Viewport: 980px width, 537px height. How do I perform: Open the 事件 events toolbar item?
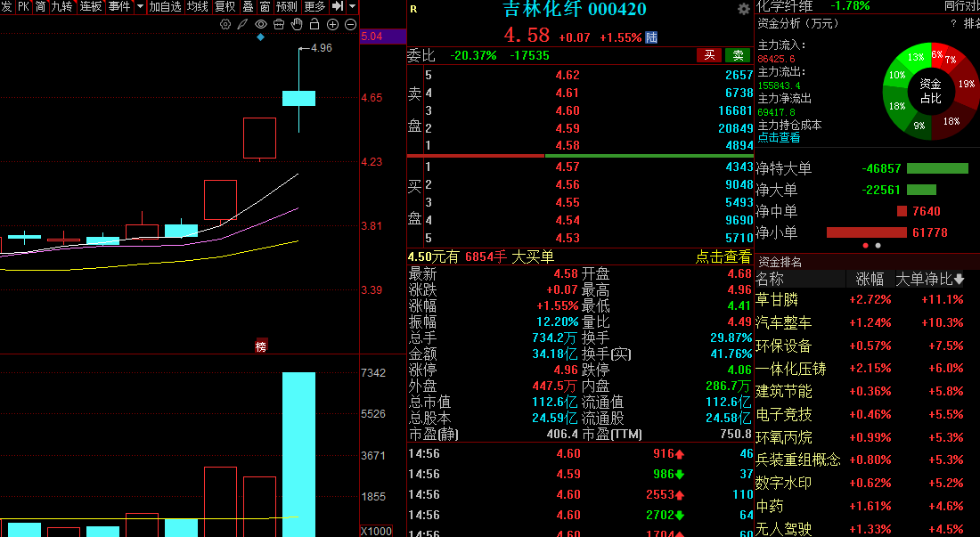[x=119, y=6]
